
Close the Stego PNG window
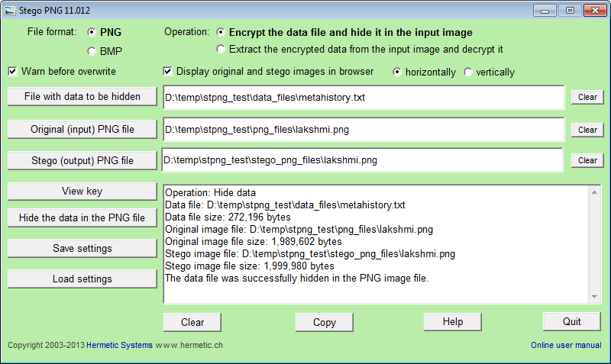[595, 11]
